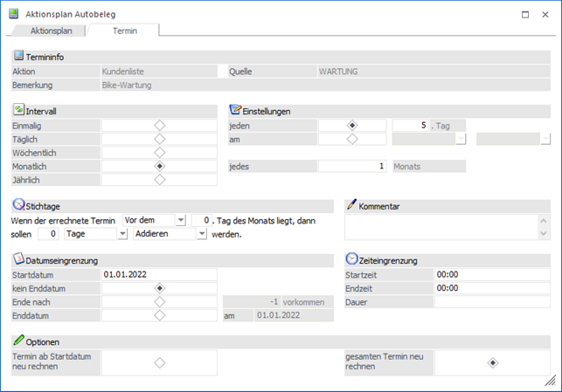The image size is (562, 392).
Task: Click the Stichtage magnifier icon
Action: [x=18, y=205]
